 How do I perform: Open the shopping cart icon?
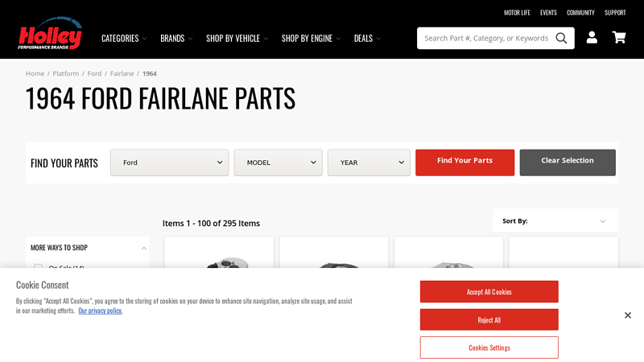click(619, 37)
